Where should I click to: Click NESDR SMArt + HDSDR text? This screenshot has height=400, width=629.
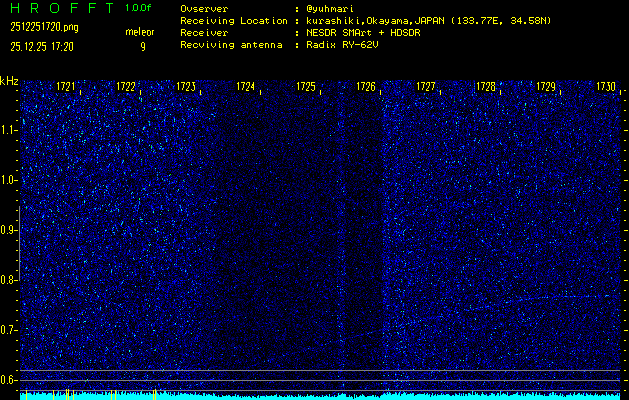(x=363, y=33)
